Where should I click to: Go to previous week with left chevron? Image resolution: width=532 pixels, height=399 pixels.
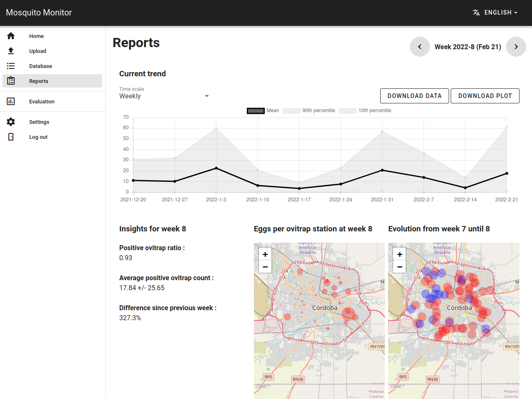[x=419, y=47]
